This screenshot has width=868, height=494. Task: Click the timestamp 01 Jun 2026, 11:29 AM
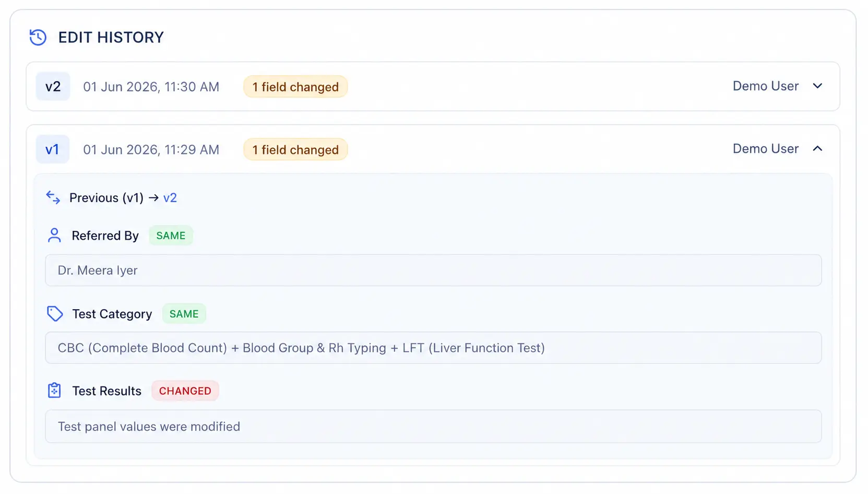pos(151,150)
